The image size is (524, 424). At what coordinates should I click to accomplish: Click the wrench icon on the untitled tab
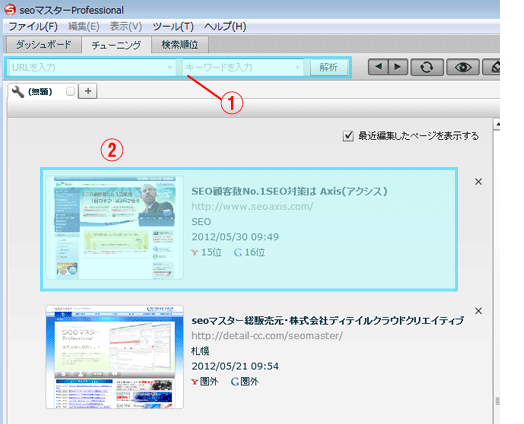tap(18, 92)
